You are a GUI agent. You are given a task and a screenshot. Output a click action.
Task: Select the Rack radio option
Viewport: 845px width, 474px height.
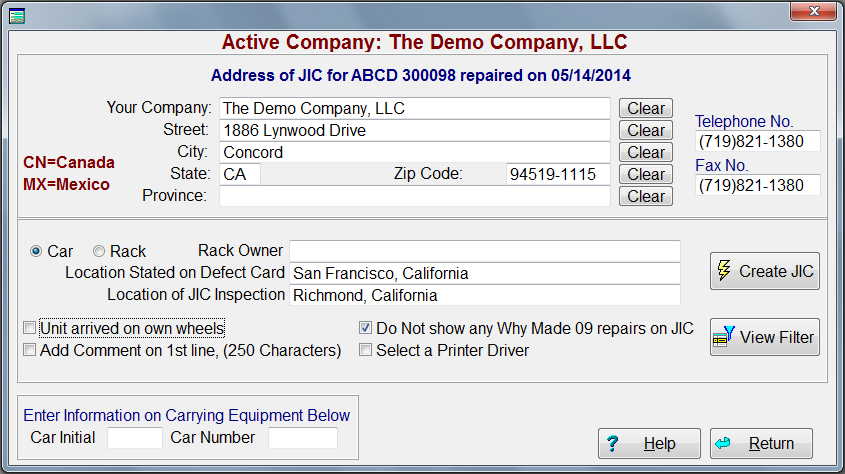coord(99,252)
